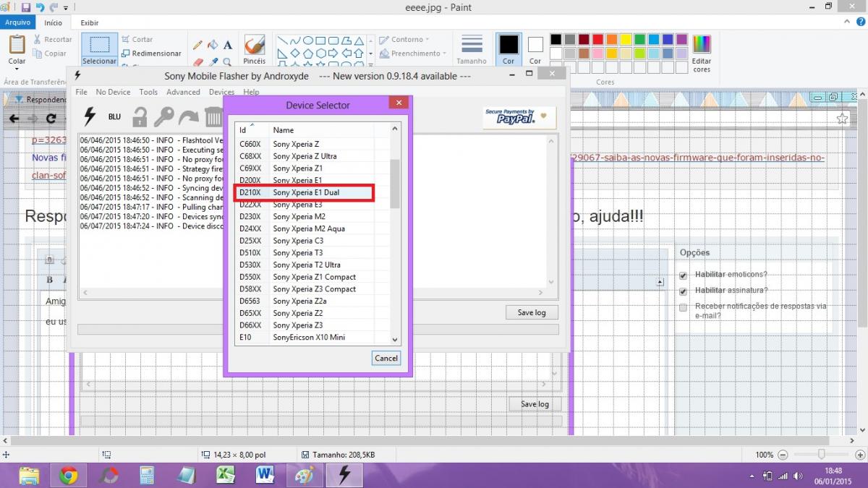Click the BLU bootloader unlock icon

click(x=114, y=116)
